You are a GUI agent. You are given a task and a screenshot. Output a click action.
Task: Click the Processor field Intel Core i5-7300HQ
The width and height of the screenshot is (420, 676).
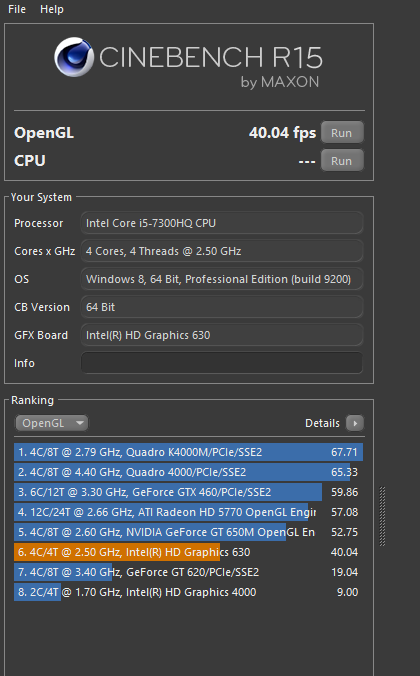coord(222,223)
